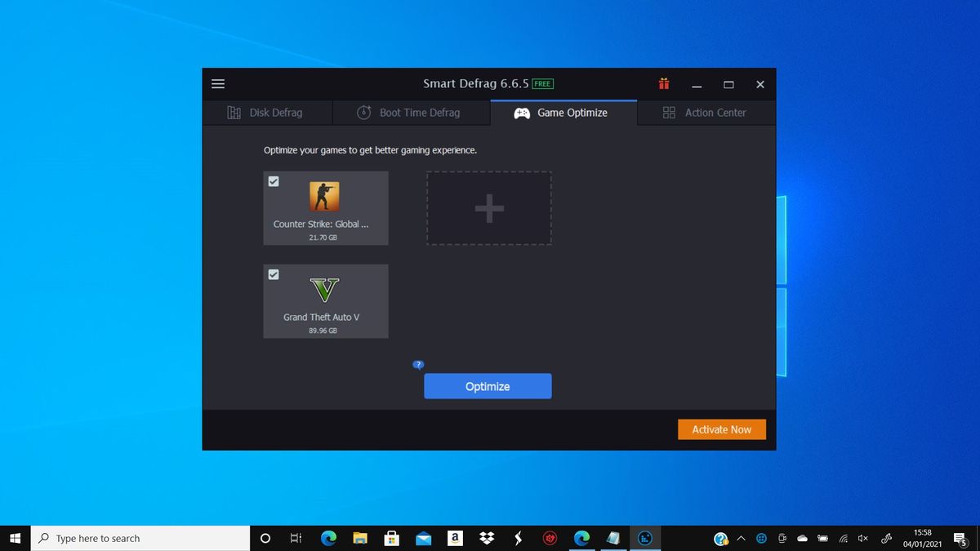Click the Grand Theft Auto V logo icon

tap(325, 290)
